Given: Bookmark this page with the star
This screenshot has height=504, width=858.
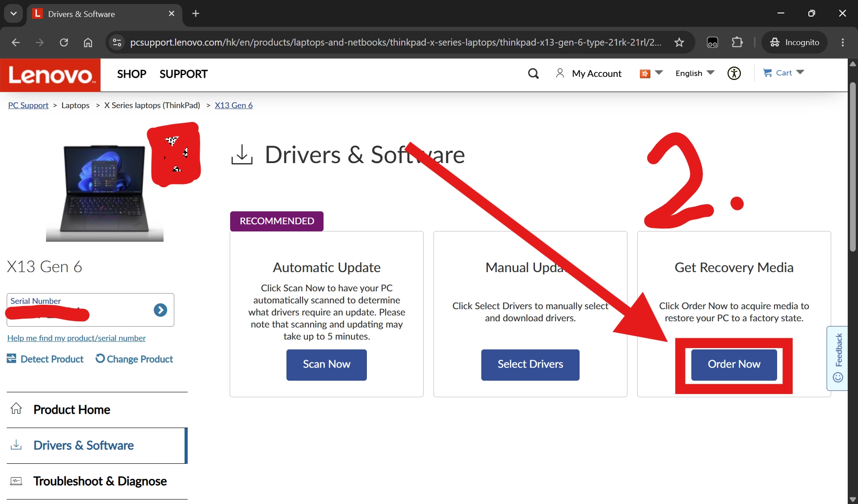Looking at the screenshot, I should pos(679,42).
